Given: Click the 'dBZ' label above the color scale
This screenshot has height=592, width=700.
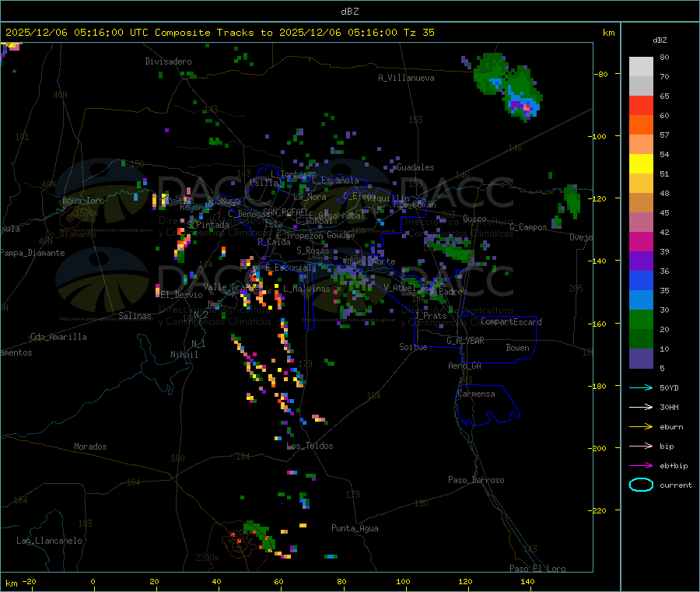Looking at the screenshot, I should (660, 40).
